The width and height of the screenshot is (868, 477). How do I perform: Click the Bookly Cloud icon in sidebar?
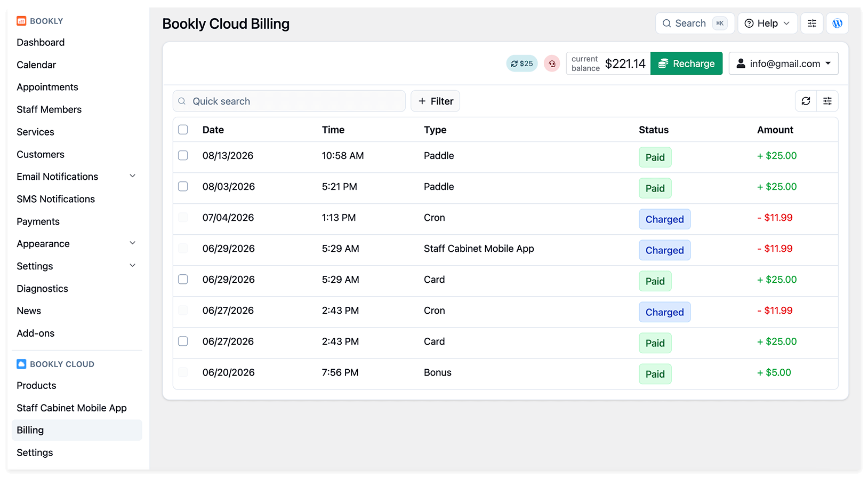(x=21, y=364)
